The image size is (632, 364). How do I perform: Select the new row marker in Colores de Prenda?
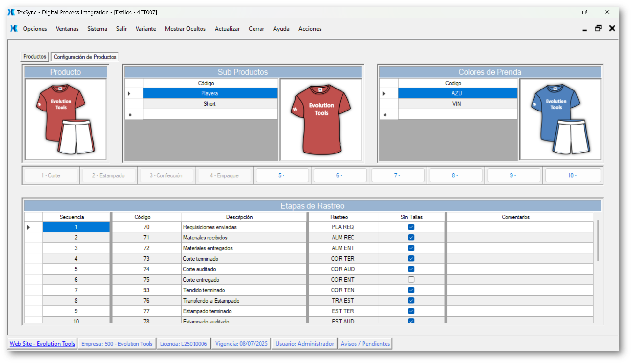pos(385,115)
